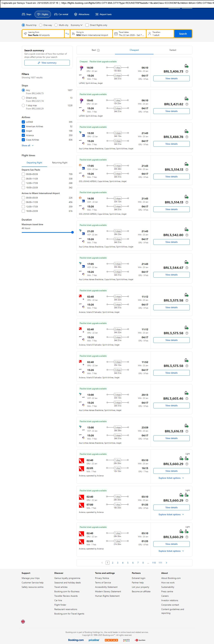Open the Economy cabin class dropdown

(x=76, y=25)
